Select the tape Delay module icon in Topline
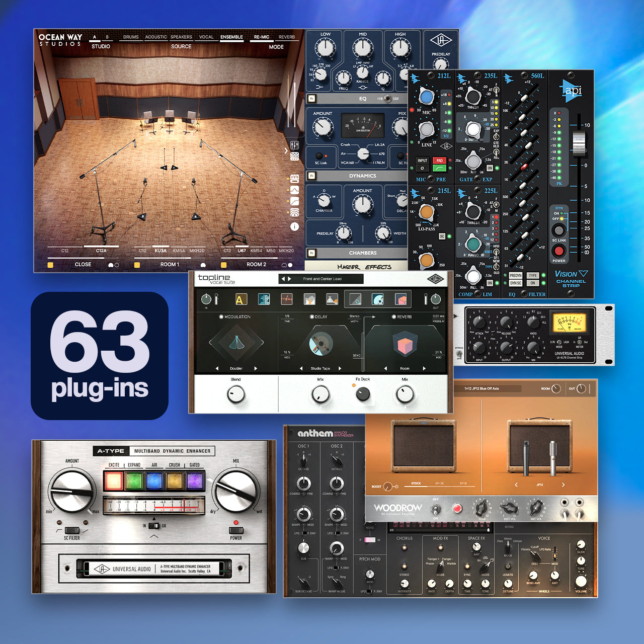Image resolution: width=644 pixels, height=644 pixels. [378, 299]
